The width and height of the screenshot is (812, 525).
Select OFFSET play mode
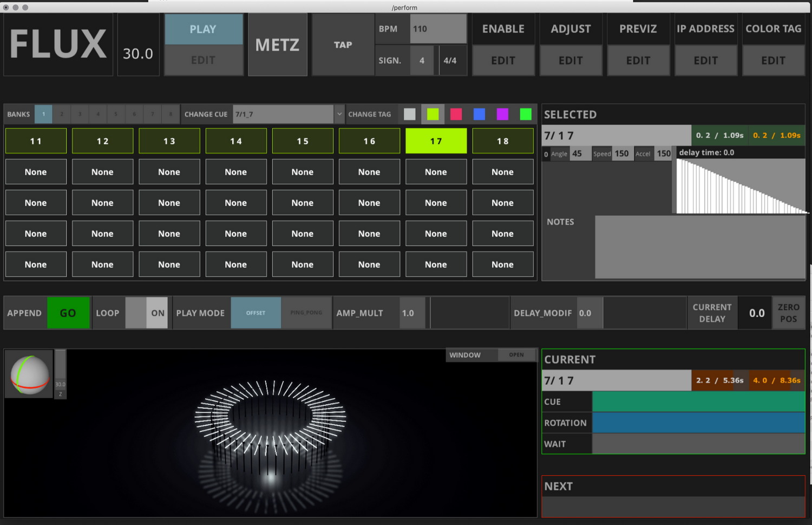256,313
